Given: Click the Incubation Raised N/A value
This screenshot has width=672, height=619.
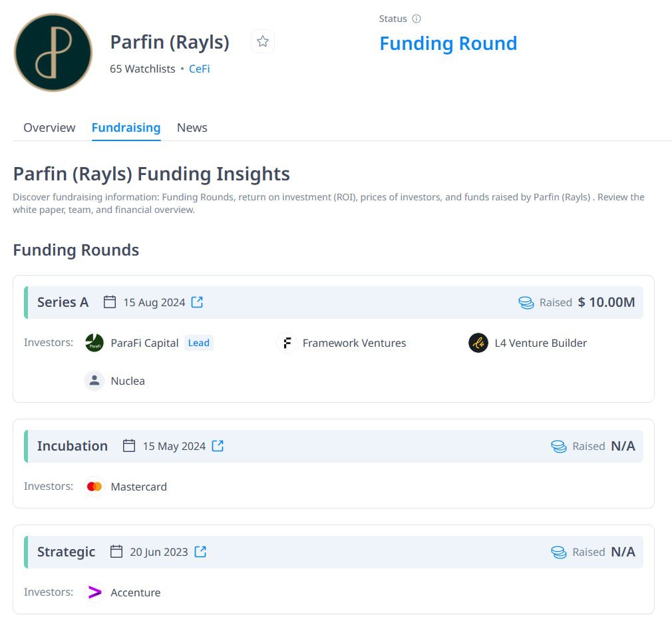Looking at the screenshot, I should pos(623,446).
